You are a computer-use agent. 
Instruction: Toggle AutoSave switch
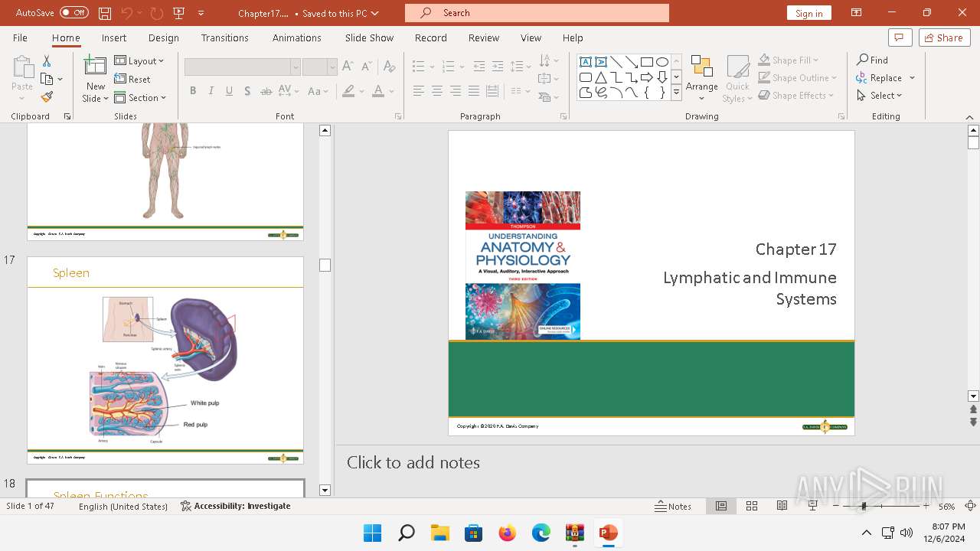74,13
